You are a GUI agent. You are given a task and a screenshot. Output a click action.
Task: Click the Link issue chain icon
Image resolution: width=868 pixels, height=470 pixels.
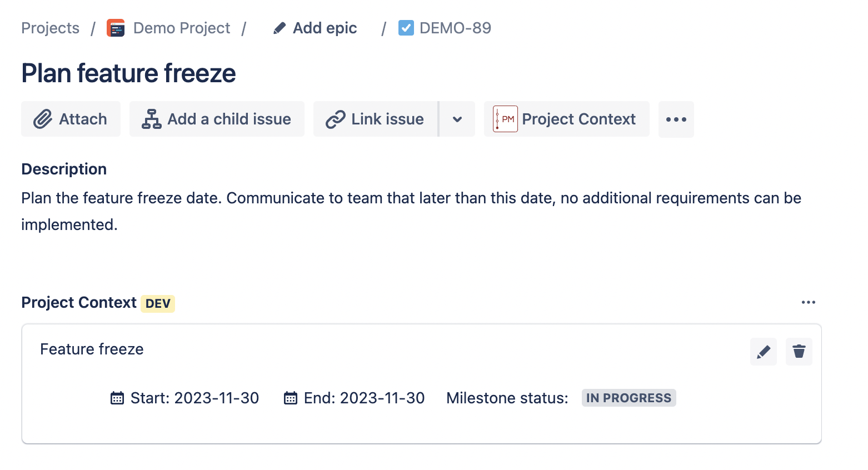click(336, 119)
